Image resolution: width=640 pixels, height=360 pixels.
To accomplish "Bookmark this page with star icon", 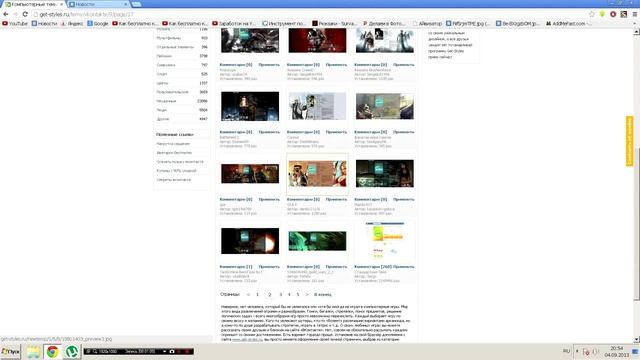I will coord(592,14).
